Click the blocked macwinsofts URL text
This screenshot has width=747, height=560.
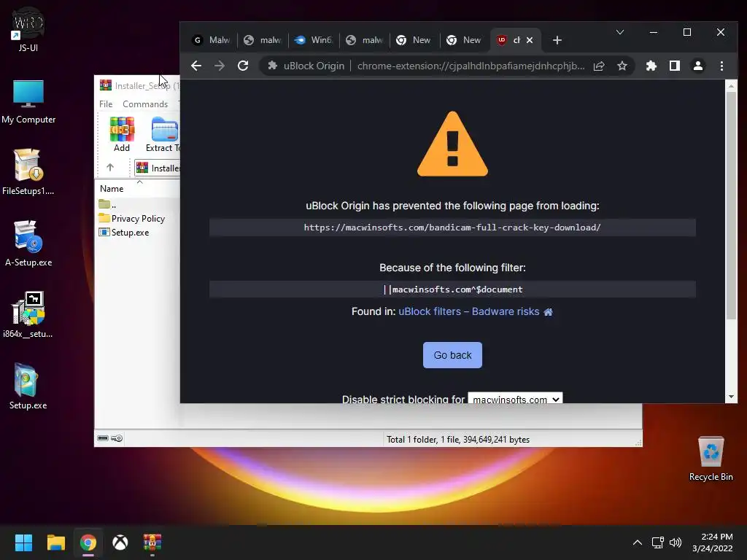click(452, 227)
